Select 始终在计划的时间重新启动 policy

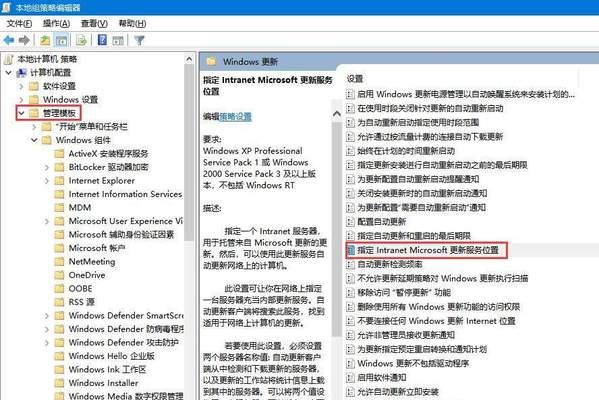tap(406, 151)
